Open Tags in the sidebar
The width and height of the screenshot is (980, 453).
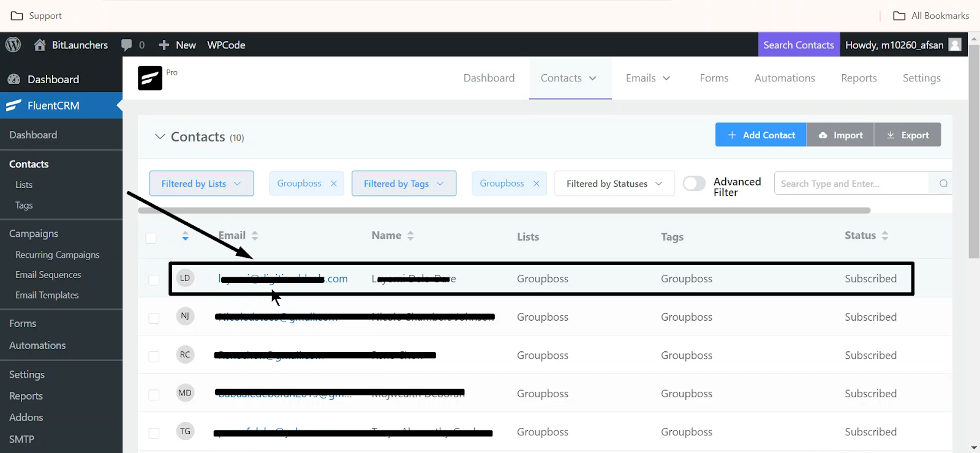click(x=24, y=205)
